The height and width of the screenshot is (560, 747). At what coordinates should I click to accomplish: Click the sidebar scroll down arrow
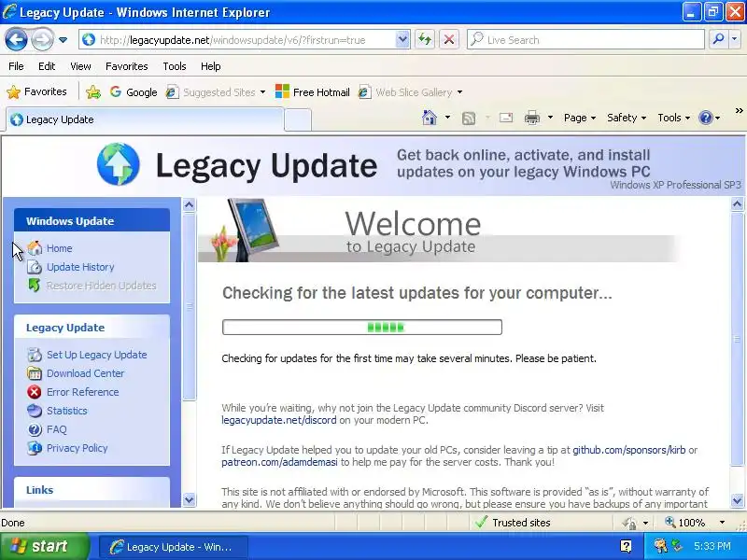[190, 499]
